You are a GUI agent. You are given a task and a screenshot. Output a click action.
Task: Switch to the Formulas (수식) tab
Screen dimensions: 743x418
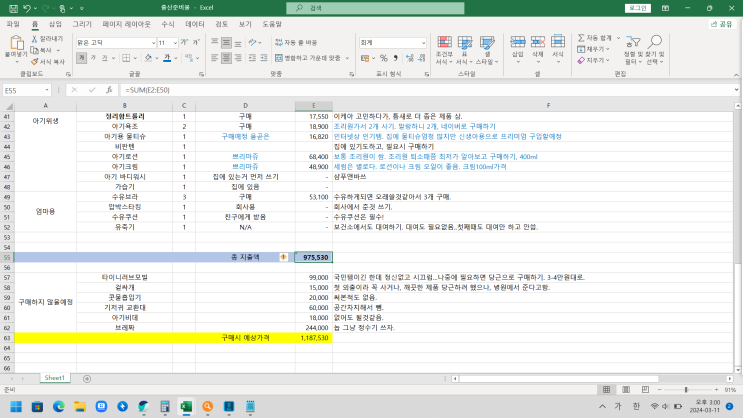click(x=167, y=23)
